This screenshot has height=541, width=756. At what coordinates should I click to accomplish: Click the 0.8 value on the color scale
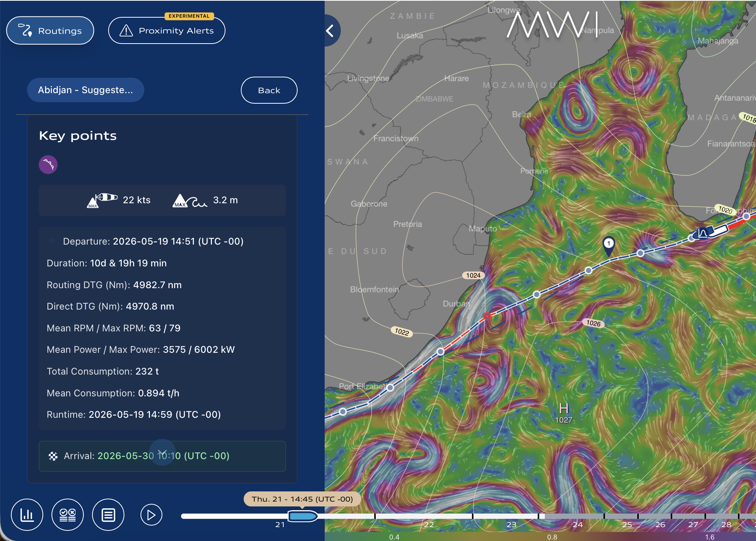[x=552, y=537]
